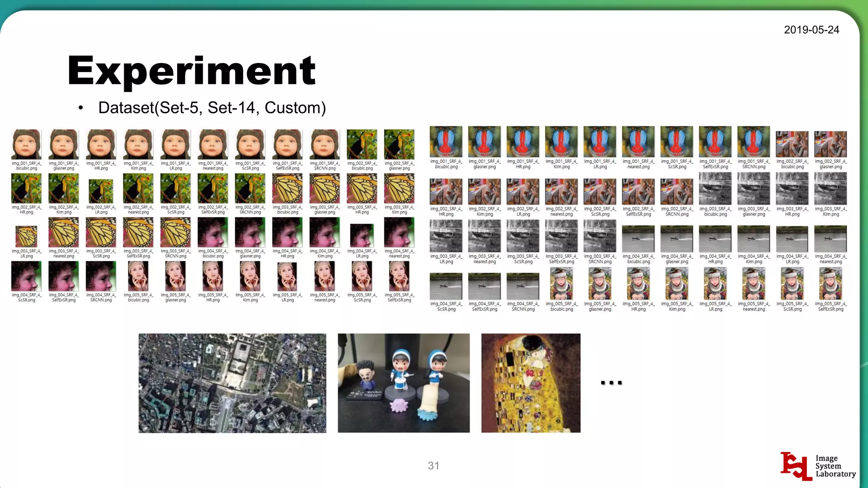Select the toucan bird img_002 bicubic.png thumbnail

tap(362, 145)
